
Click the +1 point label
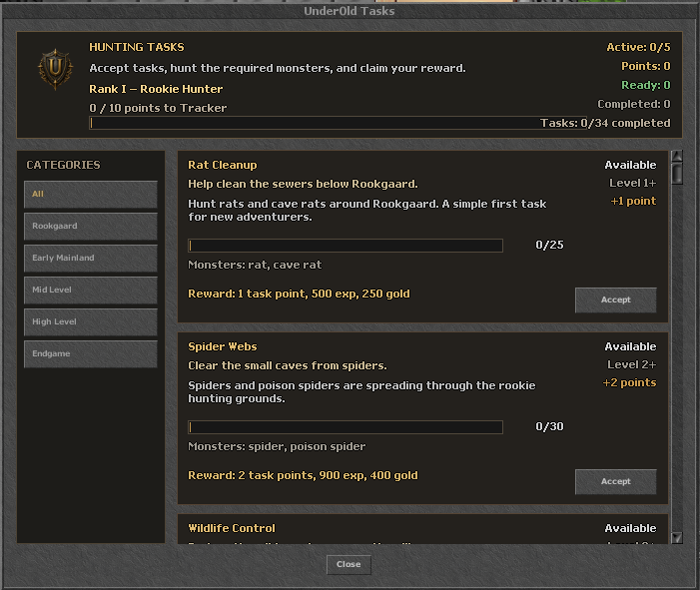[x=633, y=202]
